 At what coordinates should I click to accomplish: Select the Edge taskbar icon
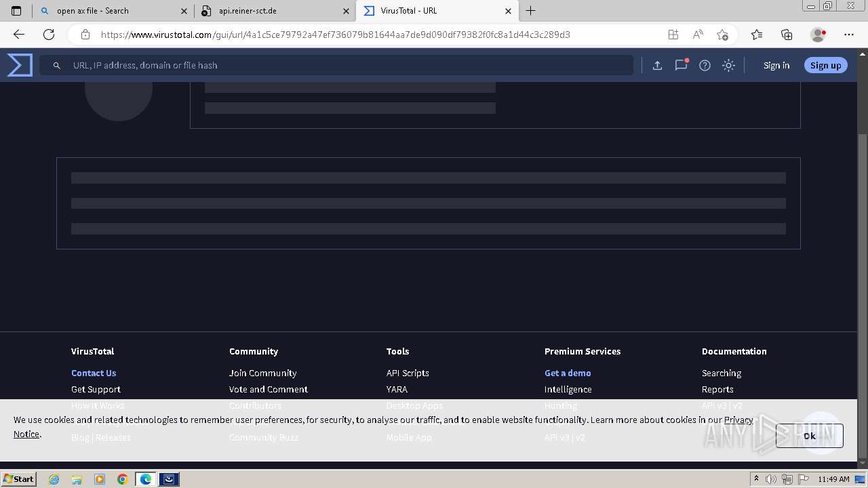point(145,479)
